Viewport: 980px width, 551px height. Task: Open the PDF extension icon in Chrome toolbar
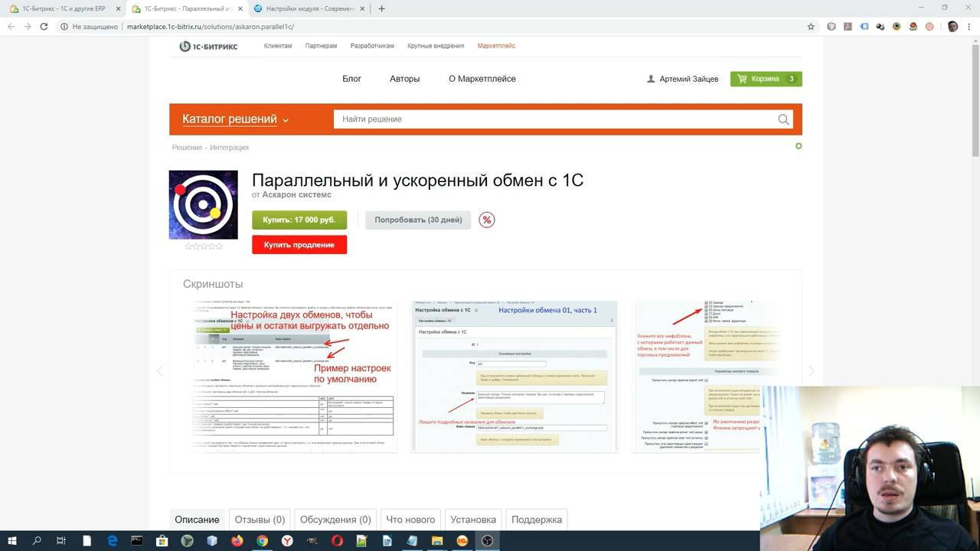tap(848, 26)
